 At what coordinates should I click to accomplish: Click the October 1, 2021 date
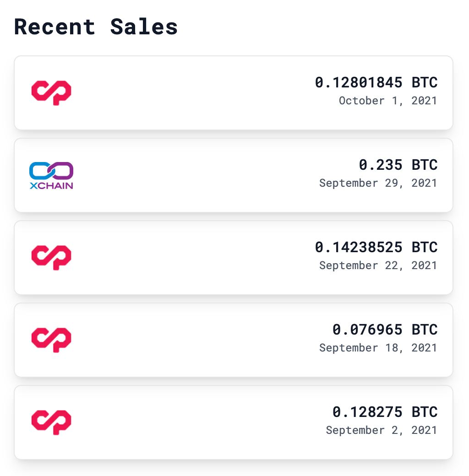click(388, 101)
